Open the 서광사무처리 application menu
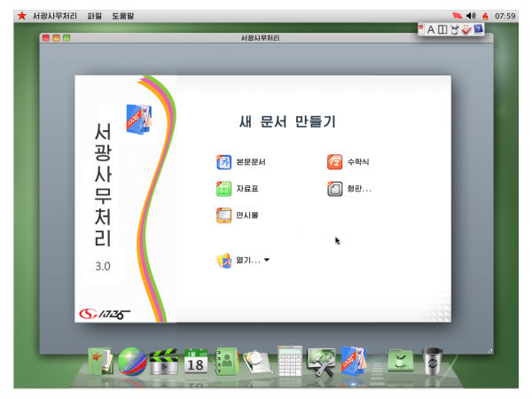This screenshot has width=532, height=399. (x=53, y=16)
